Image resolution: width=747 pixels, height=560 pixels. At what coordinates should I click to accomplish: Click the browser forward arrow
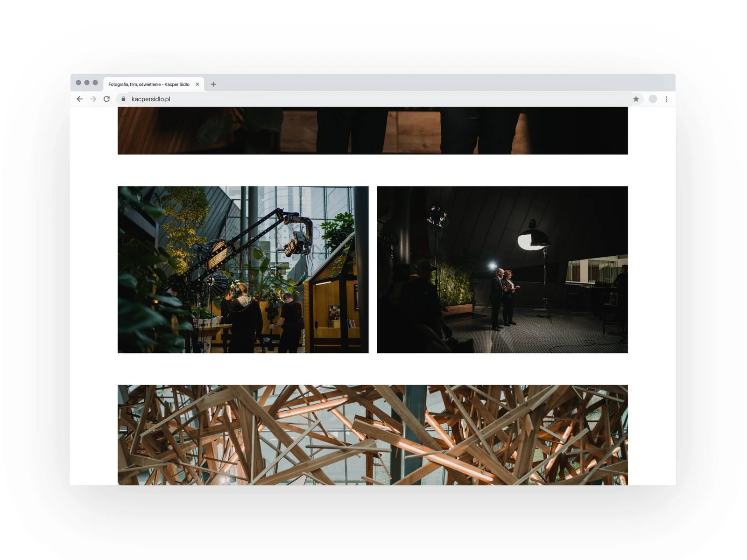[93, 99]
